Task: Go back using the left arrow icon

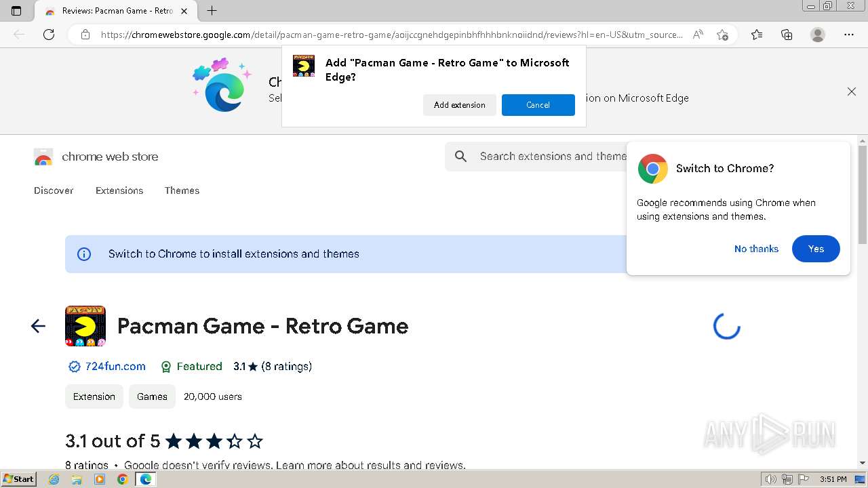Action: click(38, 326)
